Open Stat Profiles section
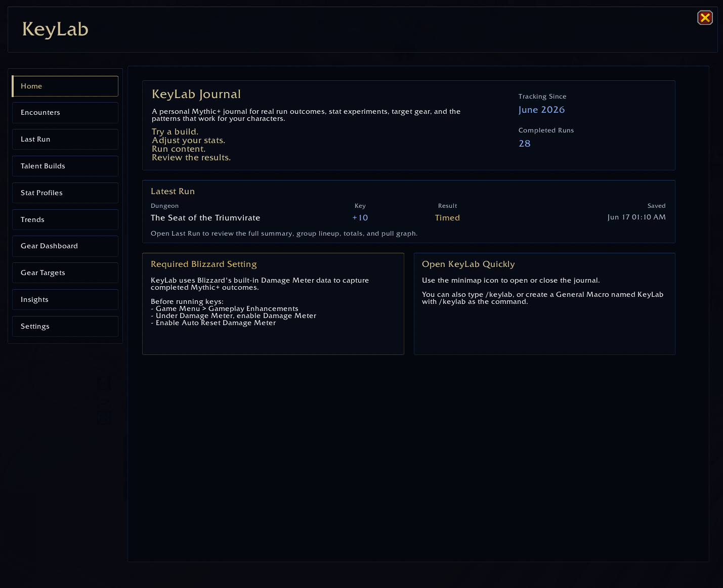The image size is (723, 588). pos(65,193)
